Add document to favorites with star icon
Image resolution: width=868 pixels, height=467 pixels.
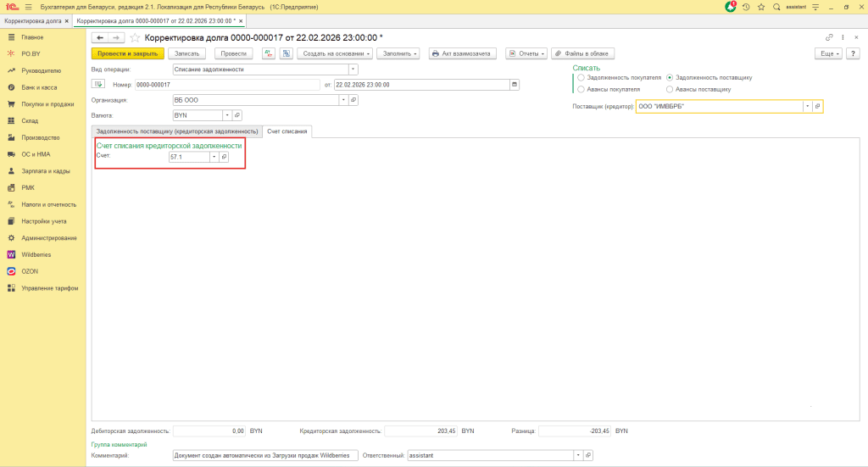[760, 7]
